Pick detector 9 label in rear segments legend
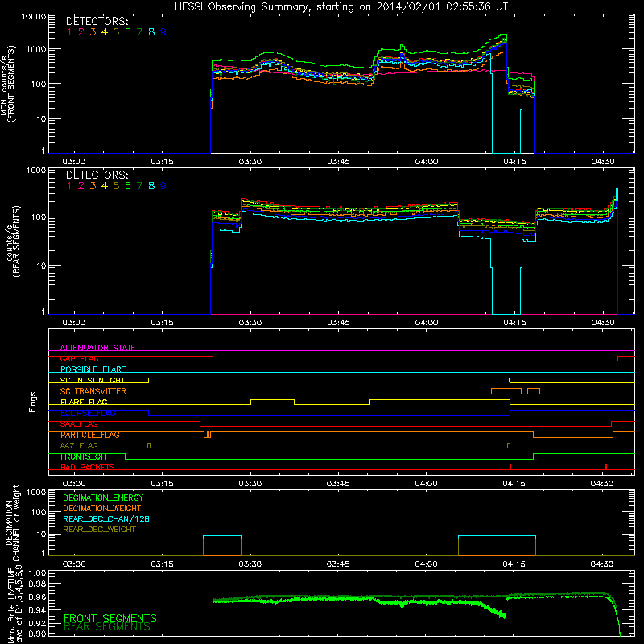644x644 pixels. tap(163, 186)
